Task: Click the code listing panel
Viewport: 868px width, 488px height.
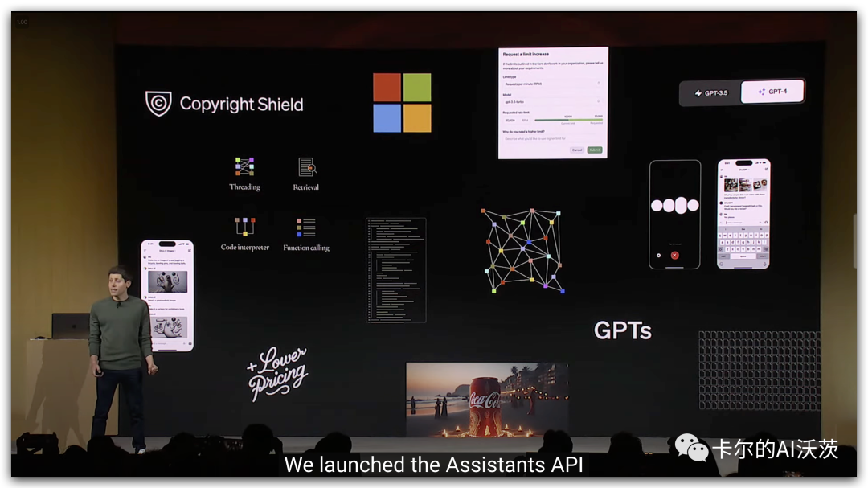Action: (395, 269)
